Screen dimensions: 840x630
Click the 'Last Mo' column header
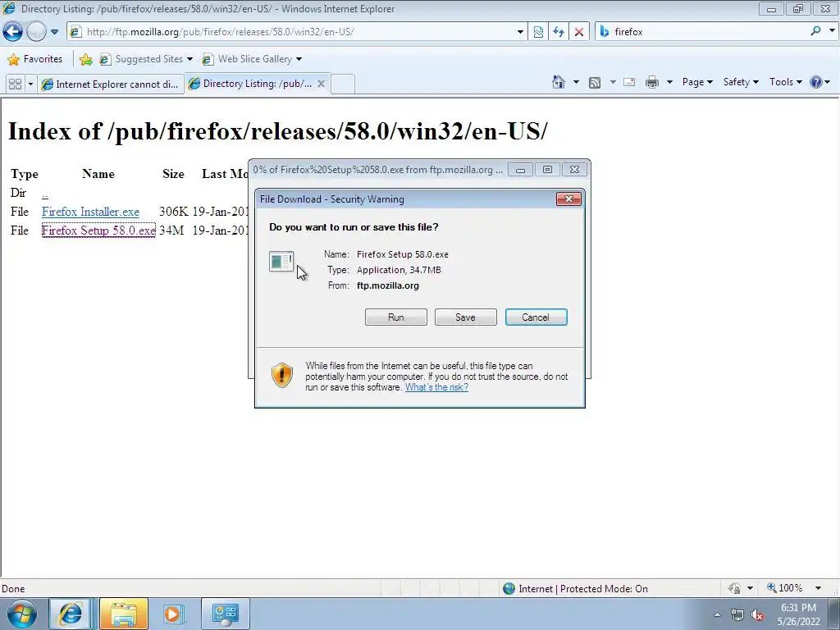[x=225, y=174]
